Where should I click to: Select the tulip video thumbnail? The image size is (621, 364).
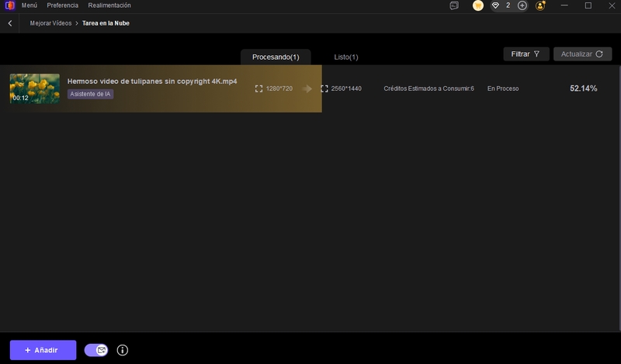(34, 88)
